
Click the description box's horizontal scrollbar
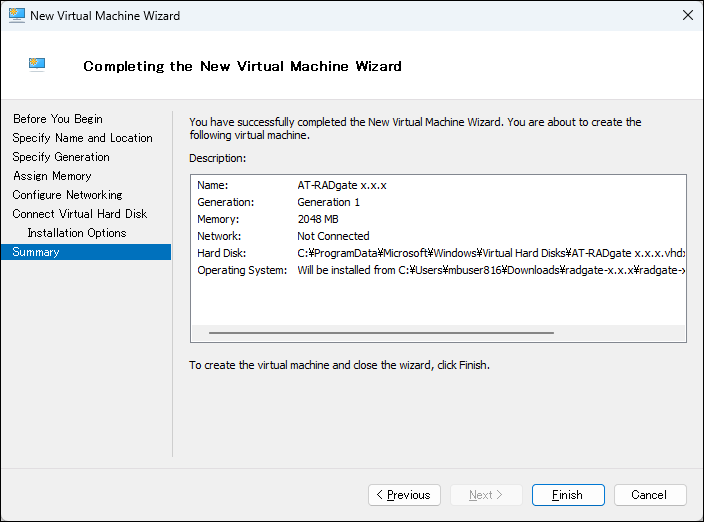380,333
